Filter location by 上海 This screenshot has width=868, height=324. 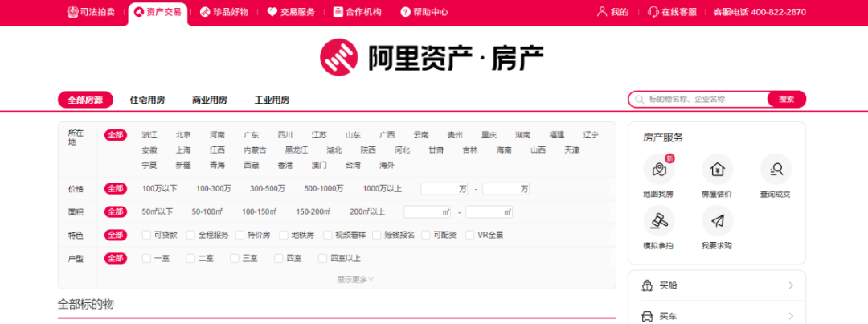click(183, 150)
